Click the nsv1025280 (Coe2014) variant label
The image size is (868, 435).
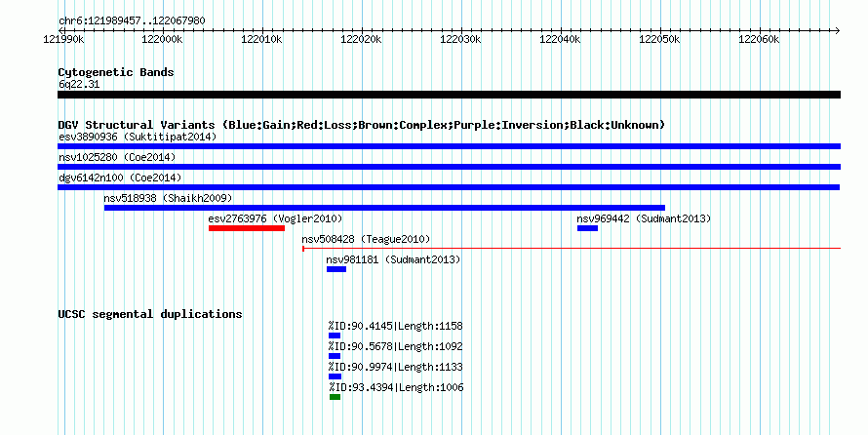point(117,157)
